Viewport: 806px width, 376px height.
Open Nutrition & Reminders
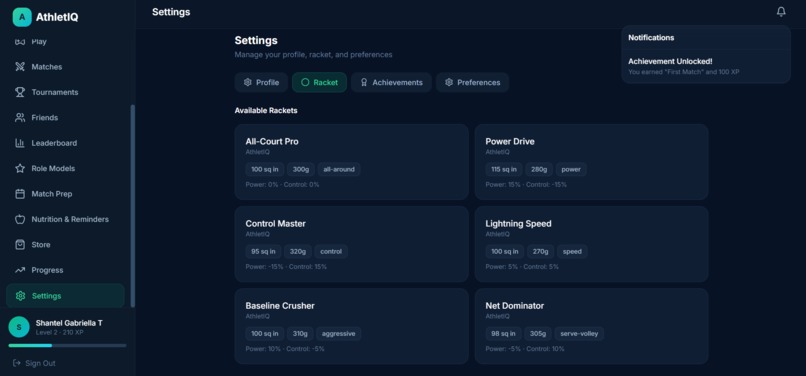click(65, 219)
